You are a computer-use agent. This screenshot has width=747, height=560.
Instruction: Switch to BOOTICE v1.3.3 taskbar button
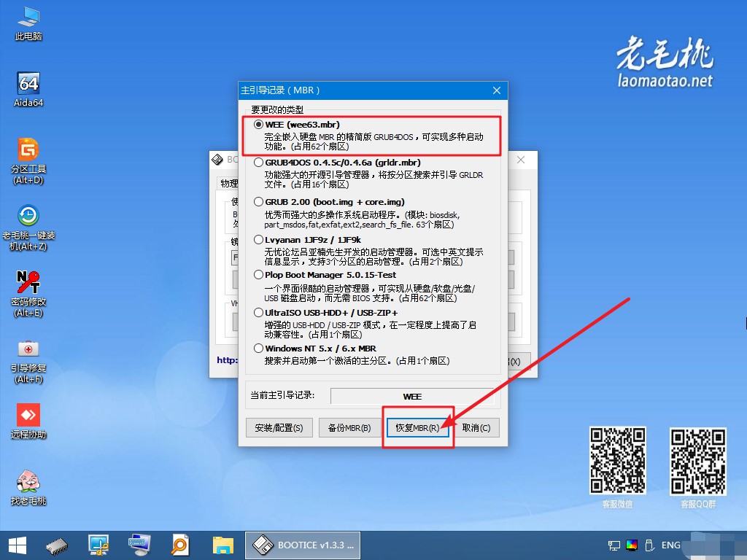click(x=303, y=545)
